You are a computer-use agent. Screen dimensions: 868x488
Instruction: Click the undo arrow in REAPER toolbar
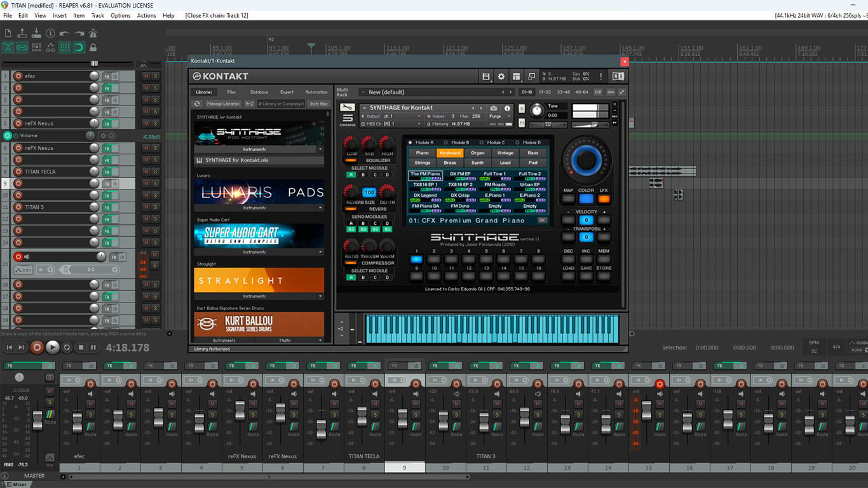65,33
